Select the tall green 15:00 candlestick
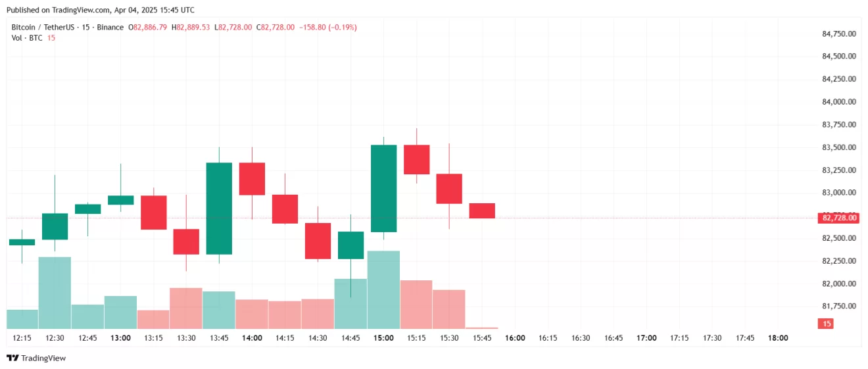This screenshot has height=369, width=868. (x=383, y=188)
